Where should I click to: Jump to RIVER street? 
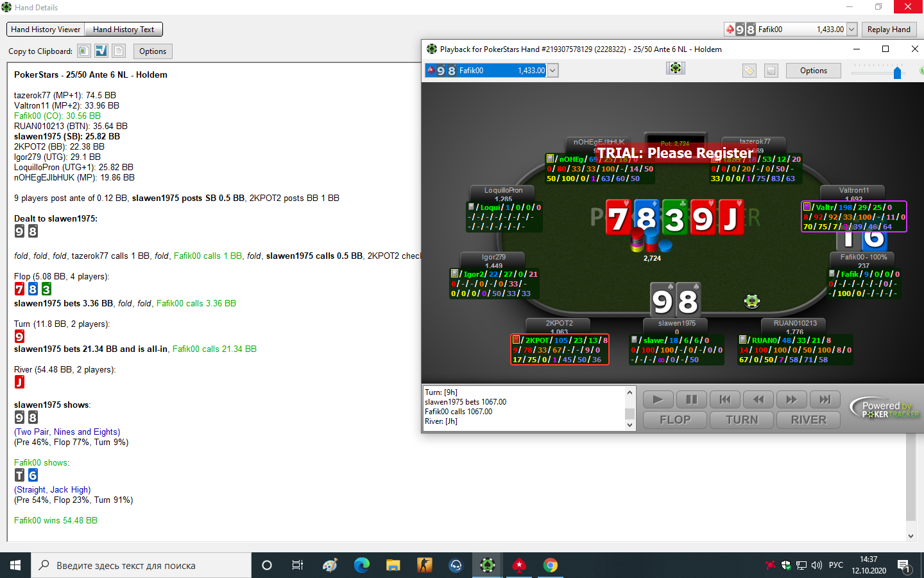tap(809, 420)
